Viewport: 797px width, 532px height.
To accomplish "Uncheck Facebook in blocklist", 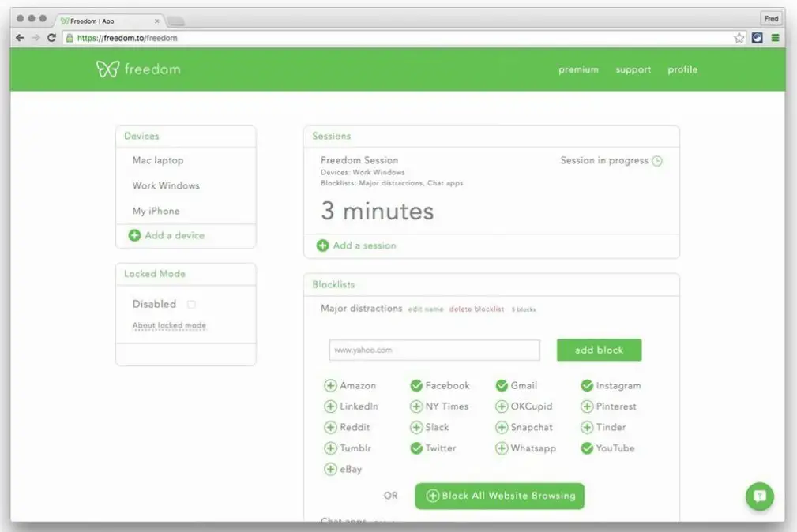I will pyautogui.click(x=416, y=386).
